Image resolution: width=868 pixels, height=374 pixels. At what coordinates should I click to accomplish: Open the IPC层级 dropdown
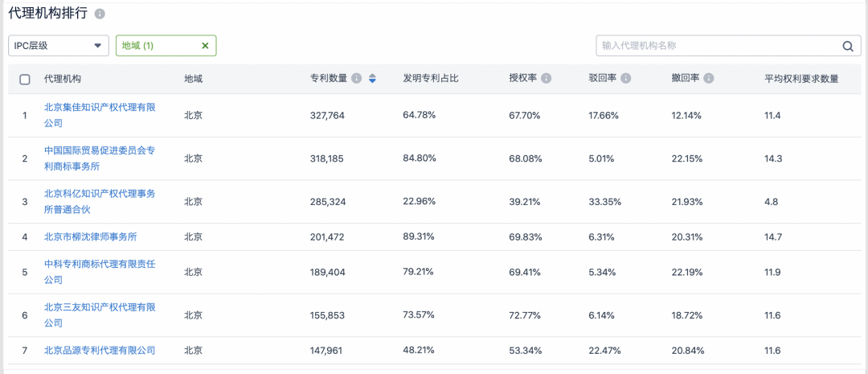pyautogui.click(x=59, y=46)
